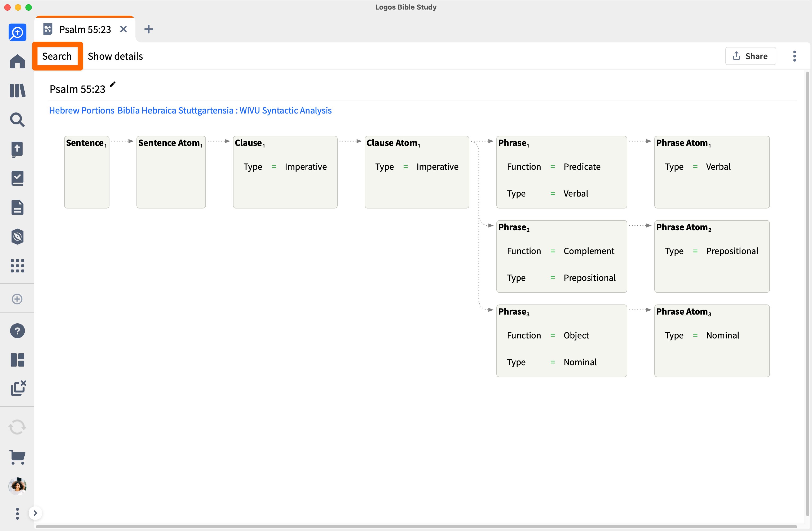Click Show details
This screenshot has width=812, height=531.
click(x=115, y=56)
